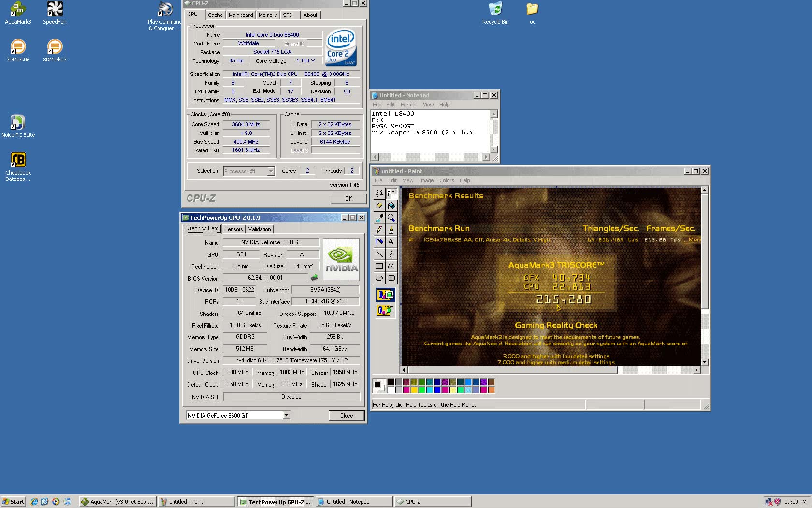Switch to the SPD tab in CPU-Z
The image size is (812, 508).
point(288,15)
